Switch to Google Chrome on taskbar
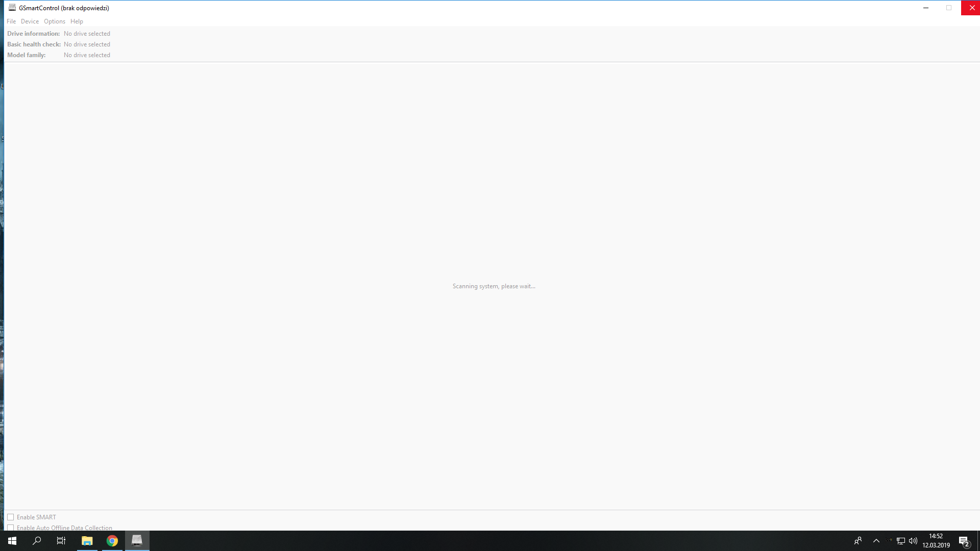This screenshot has height=551, width=980. coord(112,541)
